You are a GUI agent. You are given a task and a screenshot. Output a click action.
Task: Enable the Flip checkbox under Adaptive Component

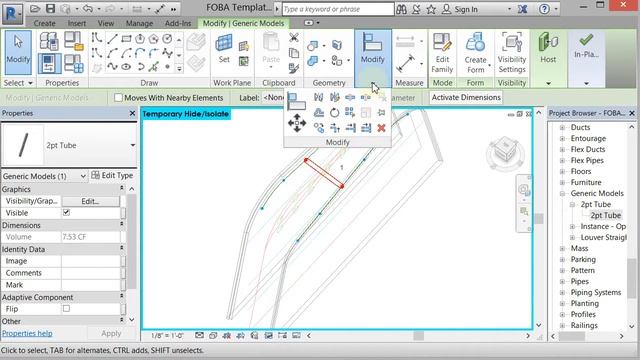tap(67, 309)
